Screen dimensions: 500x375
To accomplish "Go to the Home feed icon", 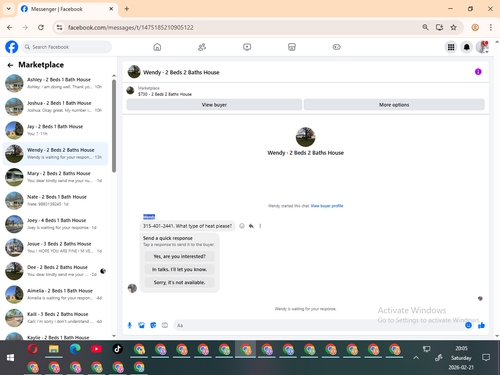I will point(157,47).
